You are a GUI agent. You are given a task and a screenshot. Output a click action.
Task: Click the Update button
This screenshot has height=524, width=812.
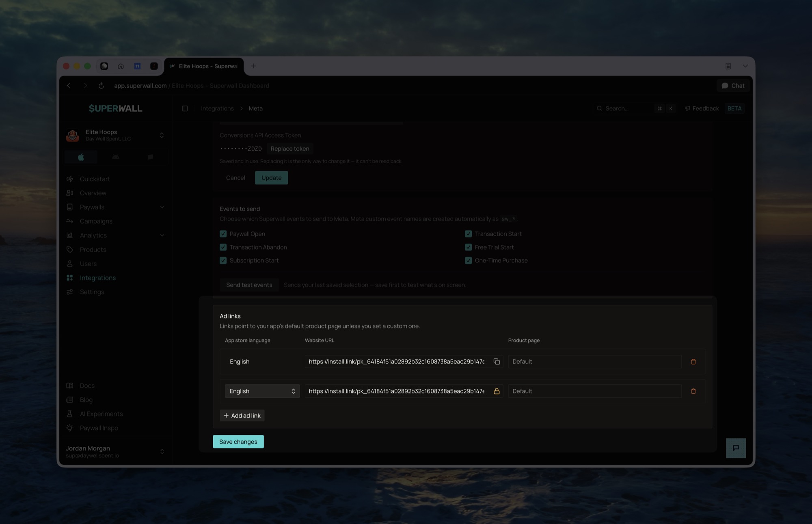[x=272, y=178]
